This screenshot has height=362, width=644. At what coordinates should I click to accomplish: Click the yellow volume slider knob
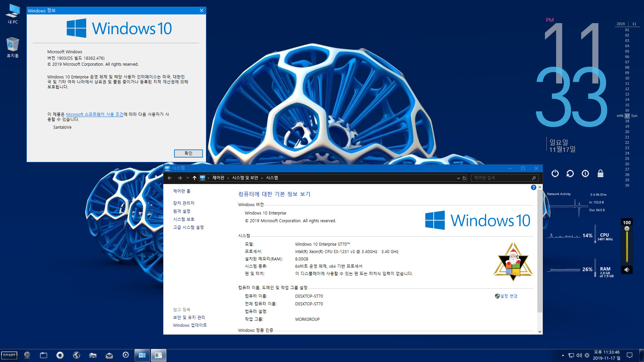pyautogui.click(x=627, y=229)
